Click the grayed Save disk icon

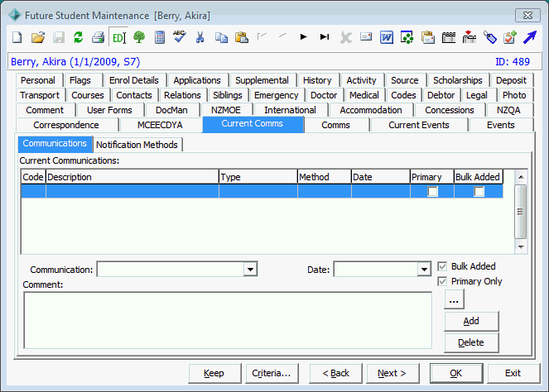(x=59, y=37)
